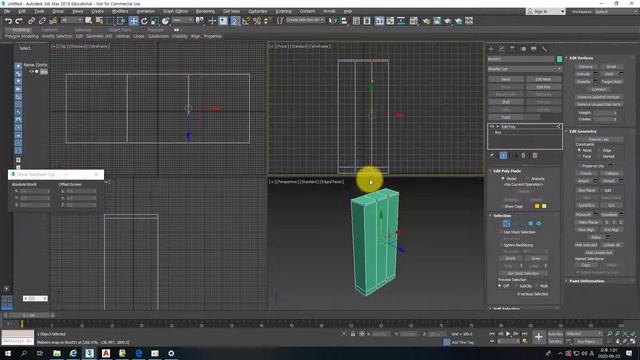Click the Auto Key button

(x=555, y=334)
